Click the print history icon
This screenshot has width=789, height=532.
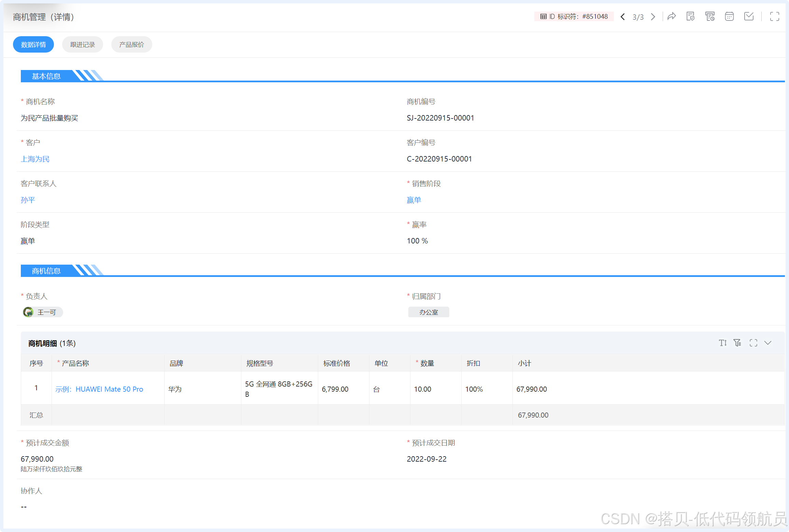tap(710, 16)
